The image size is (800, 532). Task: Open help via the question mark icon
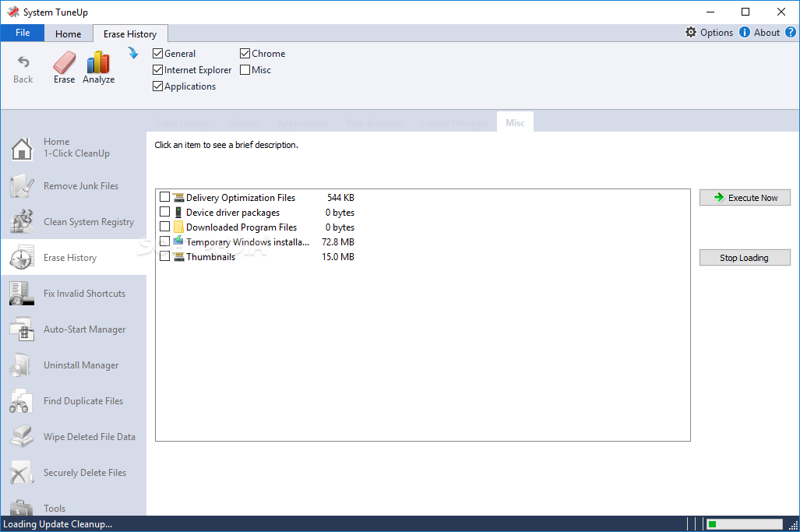coord(791,32)
